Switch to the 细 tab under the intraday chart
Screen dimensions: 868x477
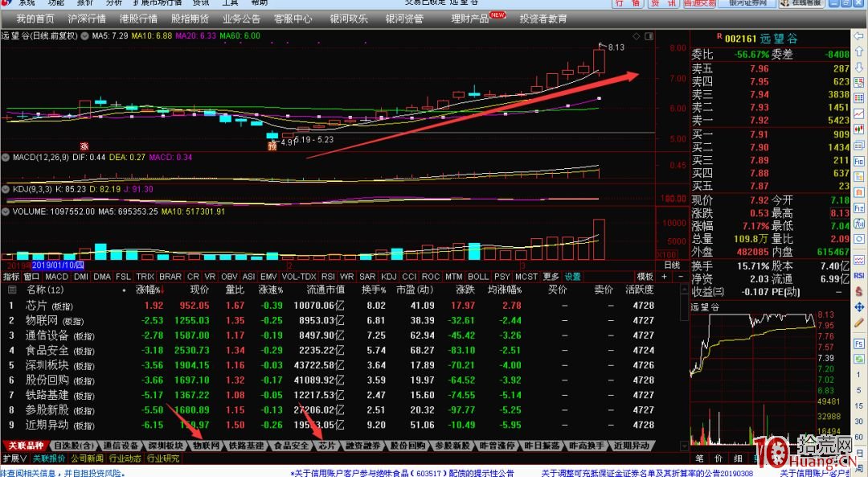click(x=738, y=458)
